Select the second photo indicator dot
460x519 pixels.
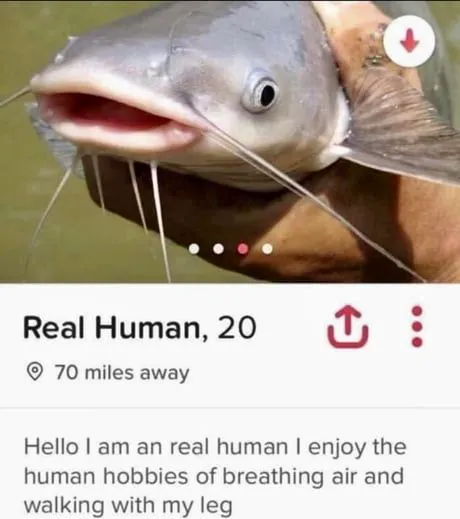point(218,249)
